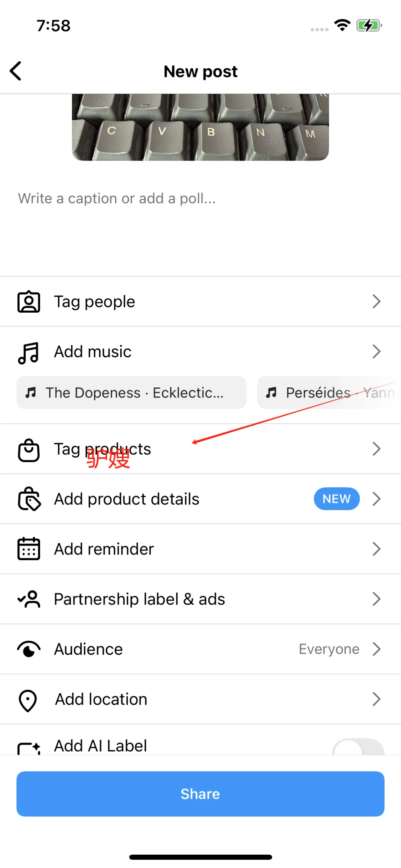This screenshot has width=401, height=868.
Task: Tap the Tag products shopping bag icon
Action: [29, 450]
